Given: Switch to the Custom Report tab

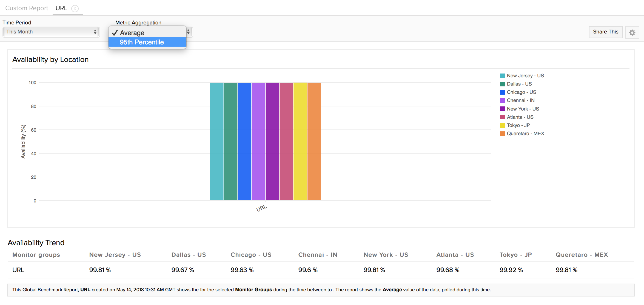Looking at the screenshot, I should (x=27, y=8).
